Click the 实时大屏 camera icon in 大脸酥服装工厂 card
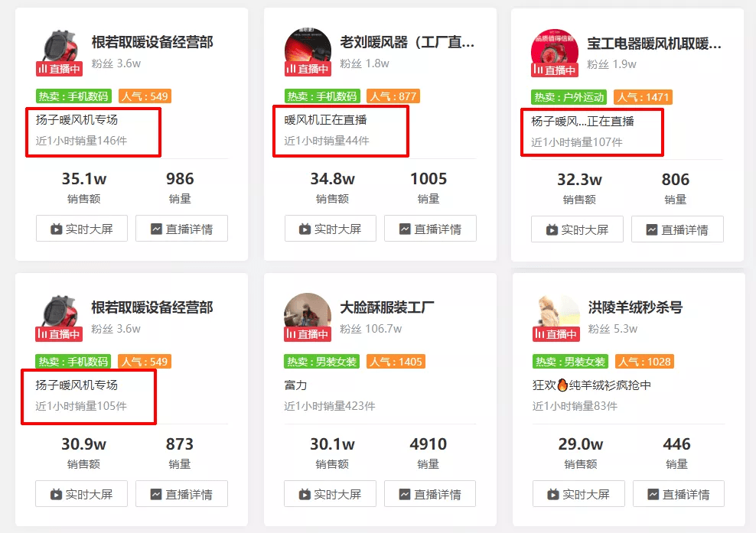The width and height of the screenshot is (756, 533). 305,494
